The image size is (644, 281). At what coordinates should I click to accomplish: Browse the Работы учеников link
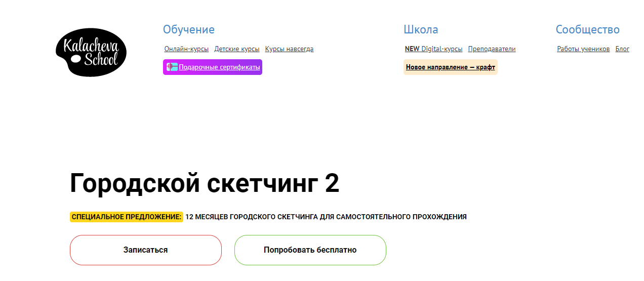tap(583, 49)
